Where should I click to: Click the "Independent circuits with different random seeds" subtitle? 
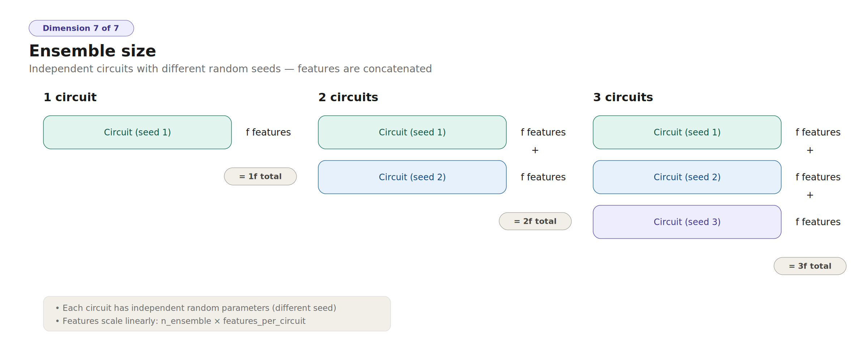point(230,69)
